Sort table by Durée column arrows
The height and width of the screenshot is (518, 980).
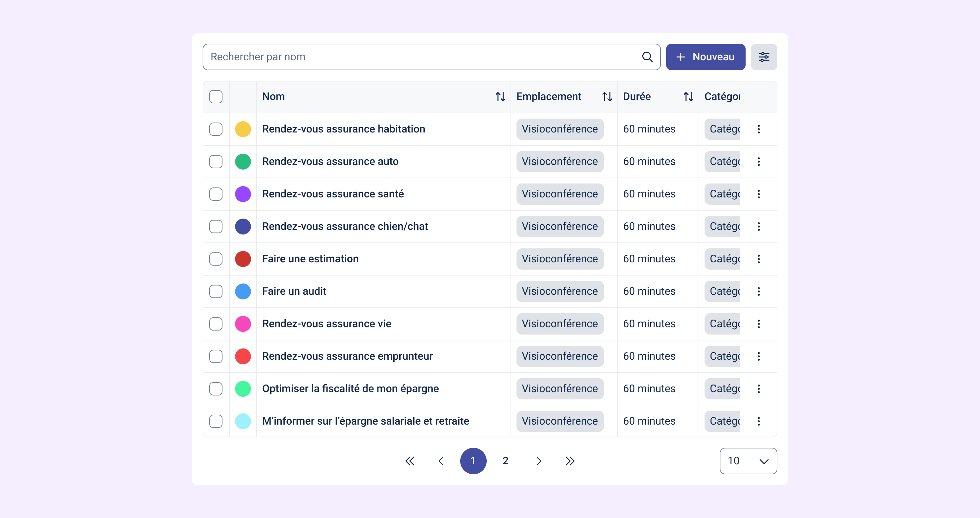pyautogui.click(x=688, y=97)
